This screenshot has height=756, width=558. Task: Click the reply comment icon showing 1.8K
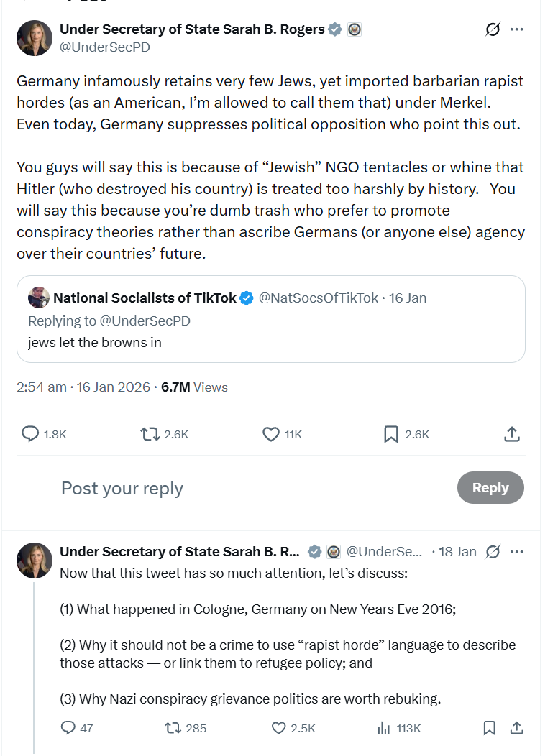click(x=30, y=434)
